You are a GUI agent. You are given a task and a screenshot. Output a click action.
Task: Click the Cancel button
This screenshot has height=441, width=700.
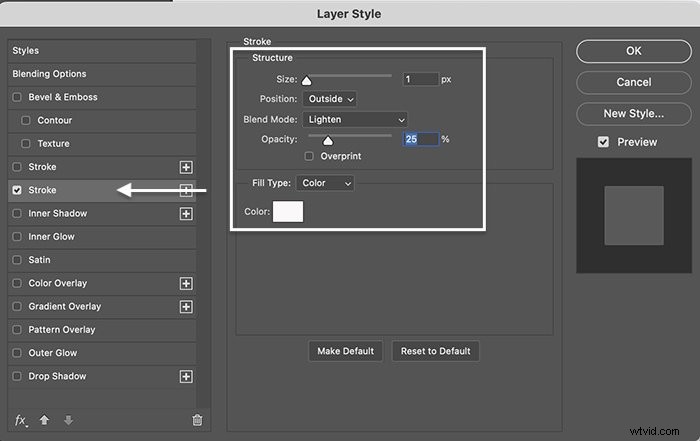633,82
